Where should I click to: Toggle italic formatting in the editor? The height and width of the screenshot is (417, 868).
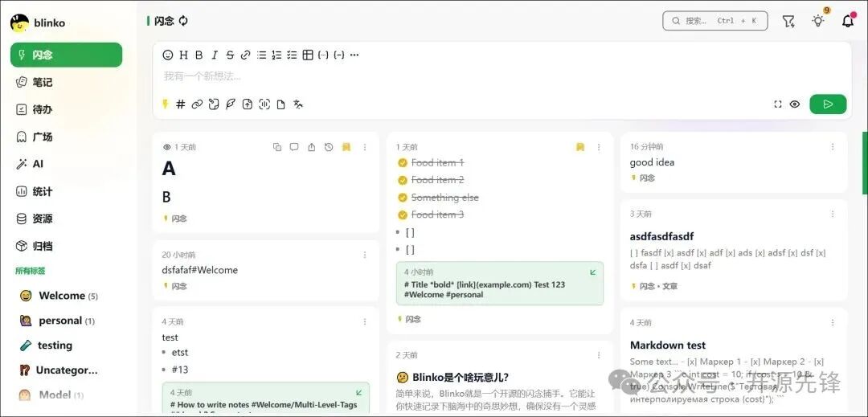coord(215,55)
